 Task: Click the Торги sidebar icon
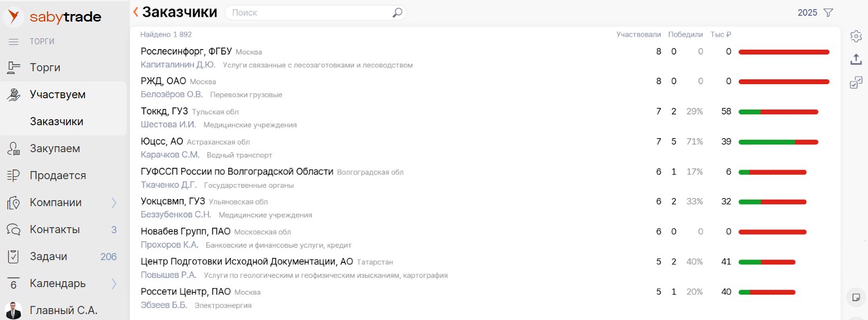point(13,67)
